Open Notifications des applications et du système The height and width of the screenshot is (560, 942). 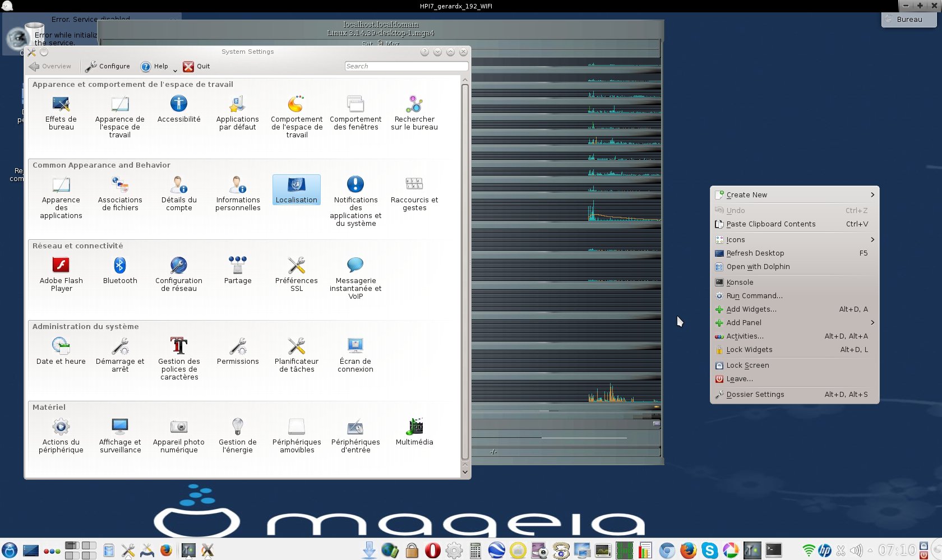coord(355,202)
